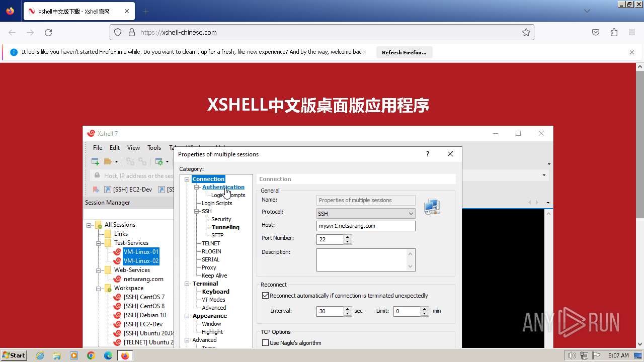Viewport: 644px width, 362px height.
Task: Increase the Port Number stepper
Action: 347,237
